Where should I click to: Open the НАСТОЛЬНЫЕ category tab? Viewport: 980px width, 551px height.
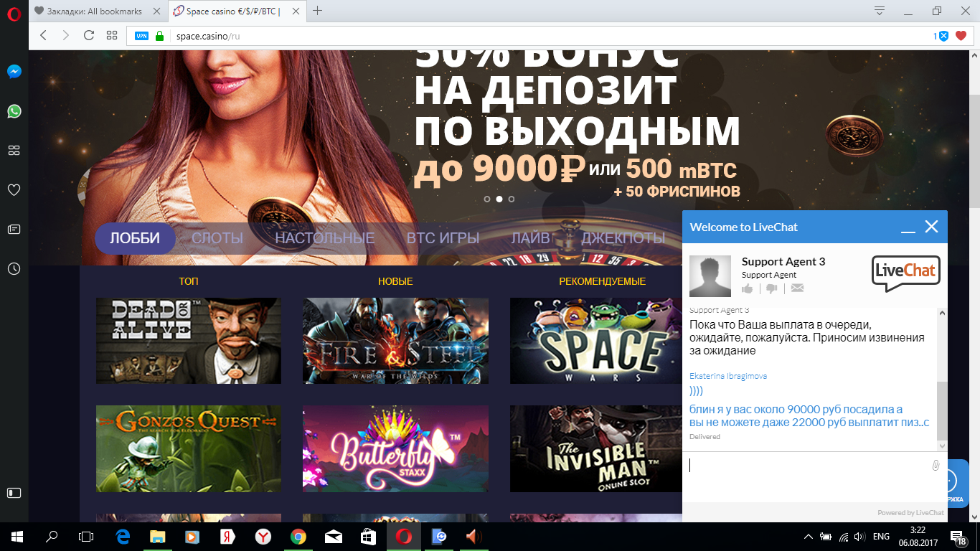click(x=325, y=238)
